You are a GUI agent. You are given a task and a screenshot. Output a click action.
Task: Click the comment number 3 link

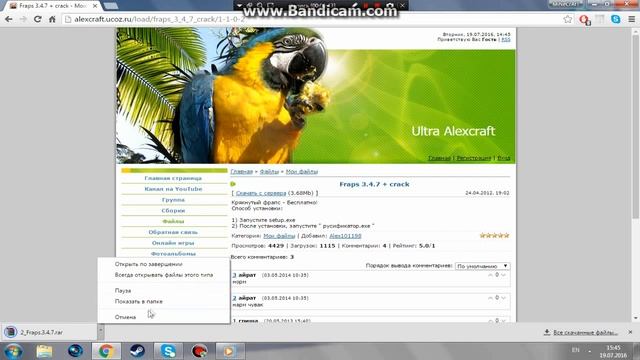234,275
